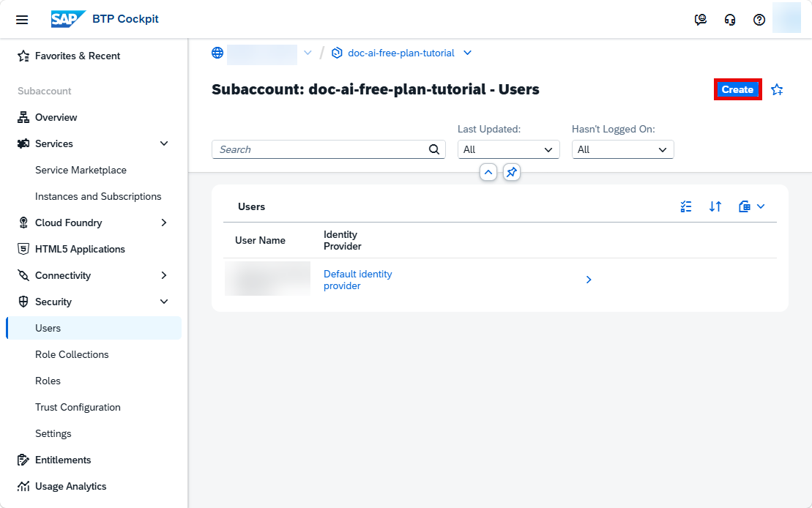Viewport: 812px width, 508px height.
Task: Click the Services puzzle icon
Action: (23, 144)
